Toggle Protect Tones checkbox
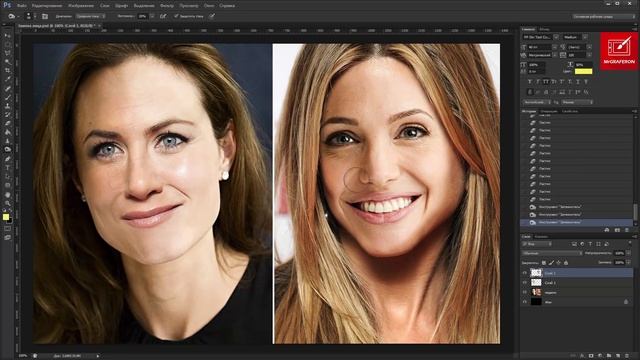Viewport: 640px width, 360px height. click(176, 16)
